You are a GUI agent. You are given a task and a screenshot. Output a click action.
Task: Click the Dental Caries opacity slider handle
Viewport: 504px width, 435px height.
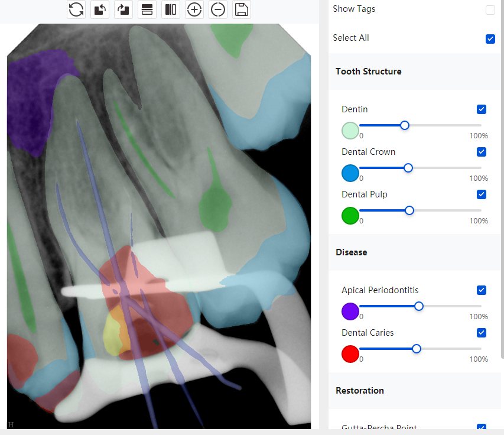[x=417, y=349]
